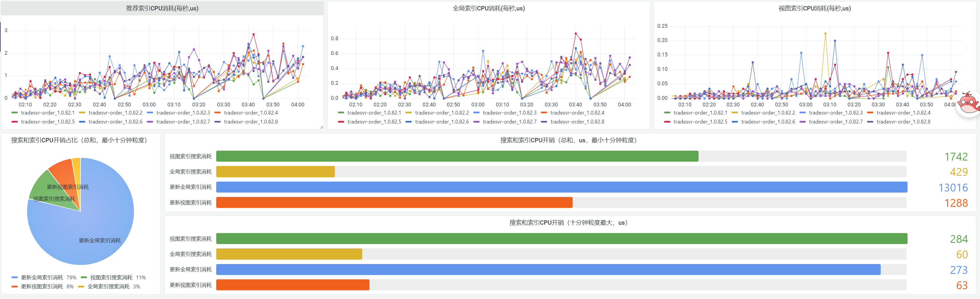Click the resize handle of 推荐索引CPU消耗 panel
This screenshot has height=299, width=980.
[x=322, y=127]
